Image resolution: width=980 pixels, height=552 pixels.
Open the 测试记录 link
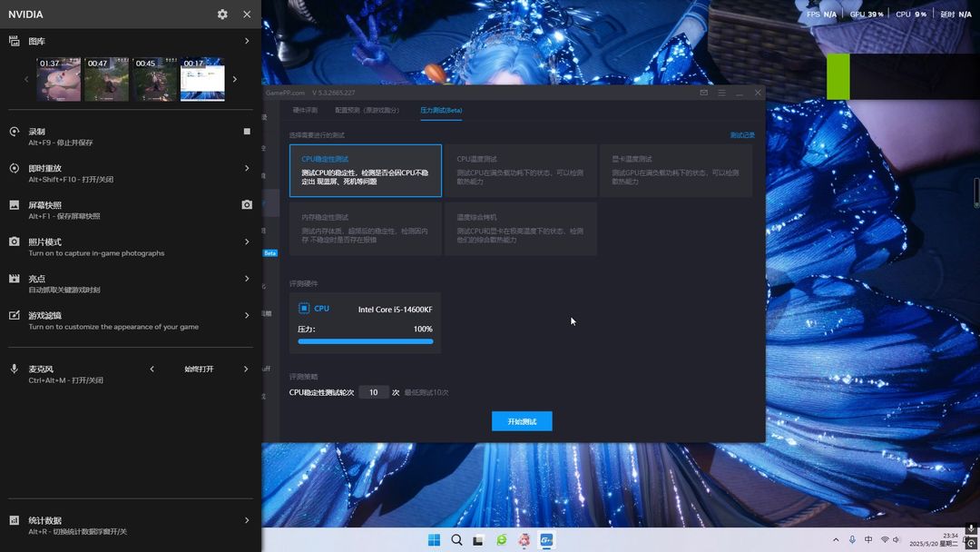pos(742,135)
